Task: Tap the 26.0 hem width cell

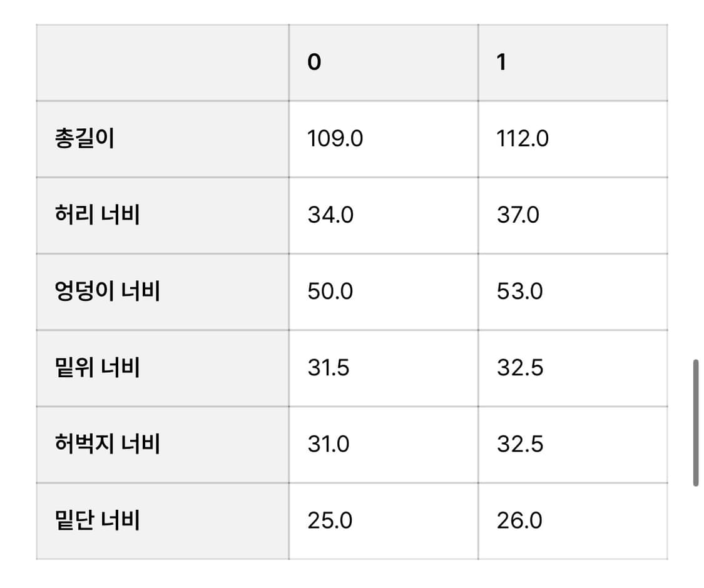Action: [519, 520]
